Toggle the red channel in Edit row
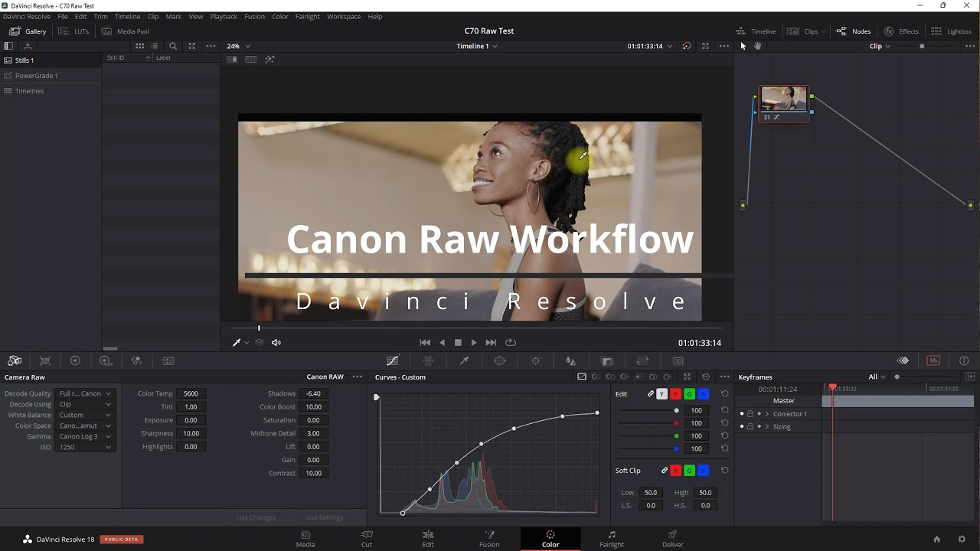The height and width of the screenshot is (551, 980). pyautogui.click(x=676, y=394)
